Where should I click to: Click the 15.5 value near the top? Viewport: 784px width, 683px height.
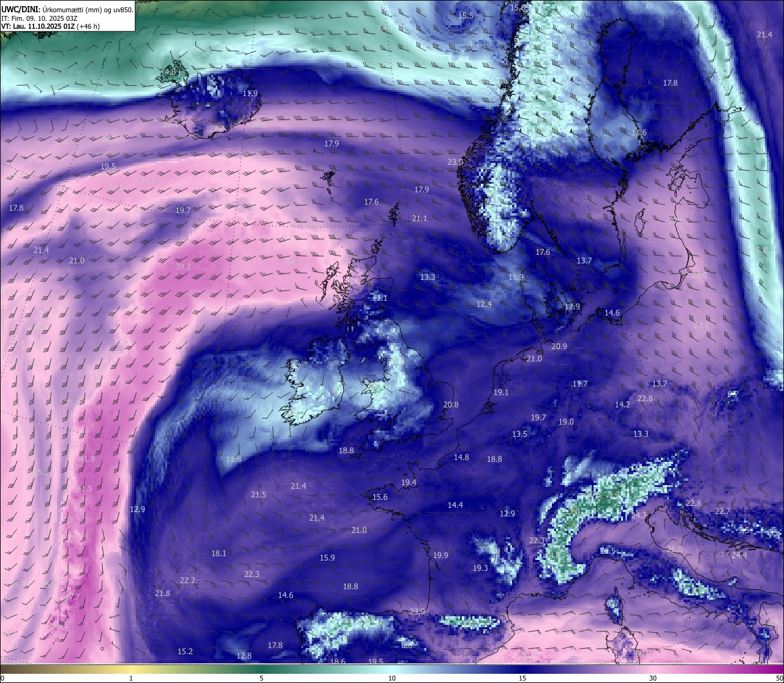click(x=466, y=15)
